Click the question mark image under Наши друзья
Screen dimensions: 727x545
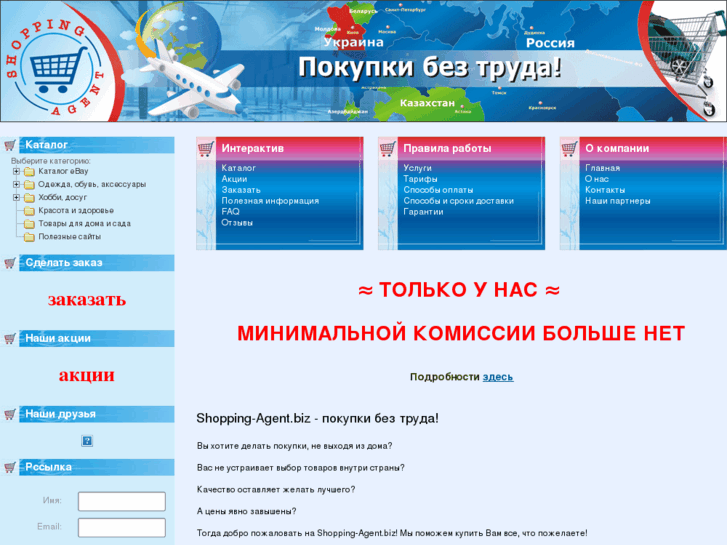pos(87,441)
